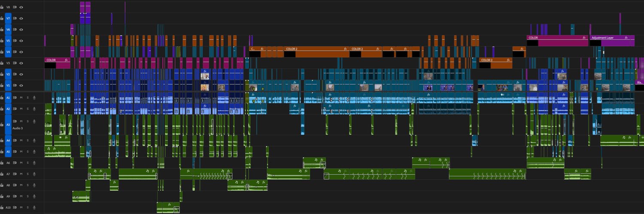Click the padlock for track V3

2,63
